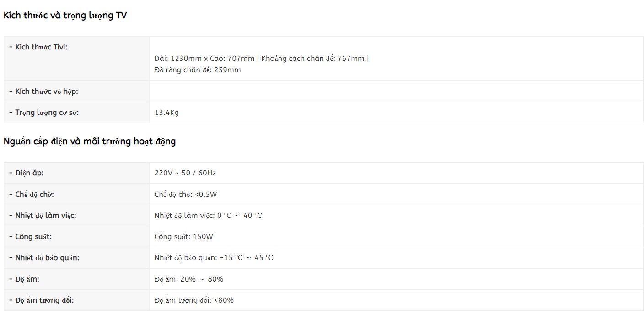Select the 13.4Kg weight value

pyautogui.click(x=166, y=113)
